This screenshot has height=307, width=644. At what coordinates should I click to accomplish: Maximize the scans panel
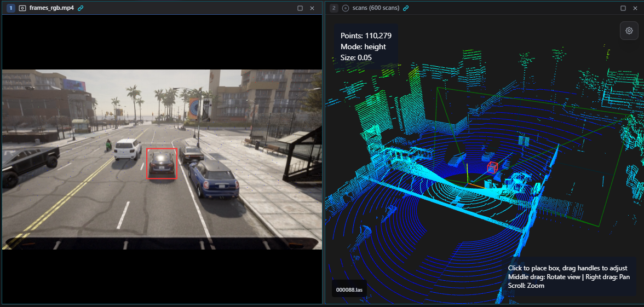[x=623, y=8]
